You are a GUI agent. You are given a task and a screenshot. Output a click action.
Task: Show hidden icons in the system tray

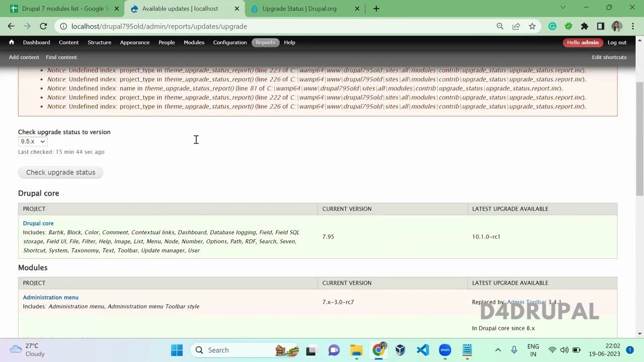pyautogui.click(x=498, y=350)
